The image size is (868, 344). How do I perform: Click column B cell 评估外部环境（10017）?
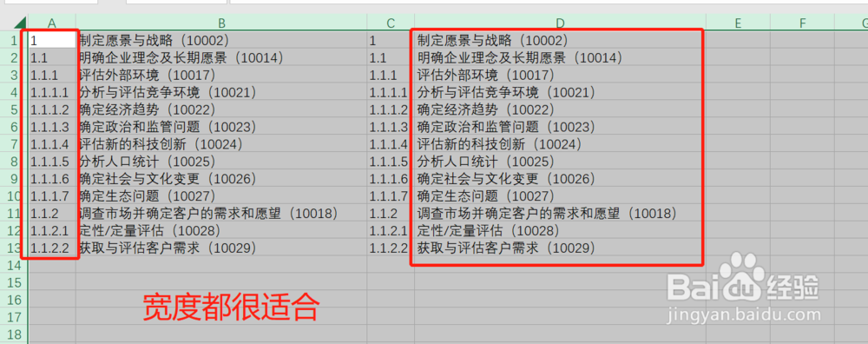pos(221,75)
